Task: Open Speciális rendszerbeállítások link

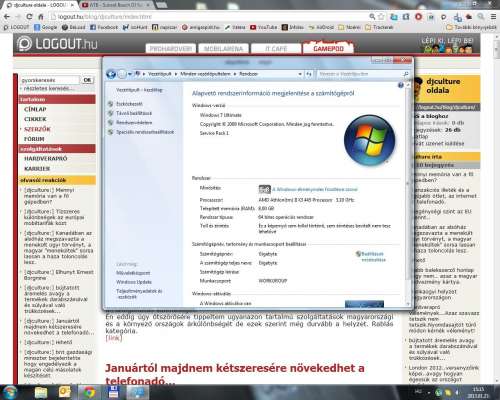Action: click(x=145, y=132)
